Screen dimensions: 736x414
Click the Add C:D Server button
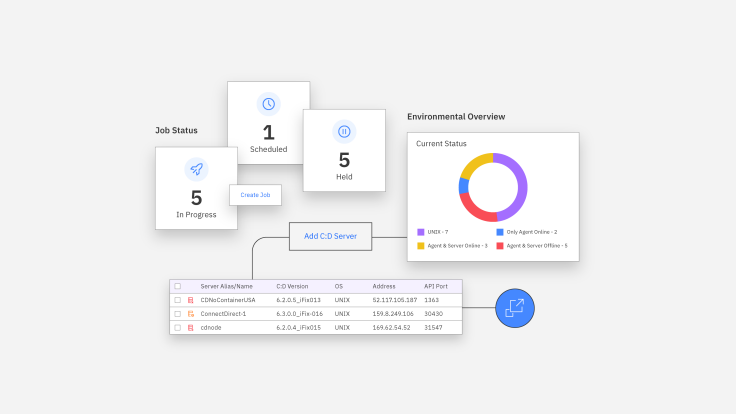[x=330, y=236]
